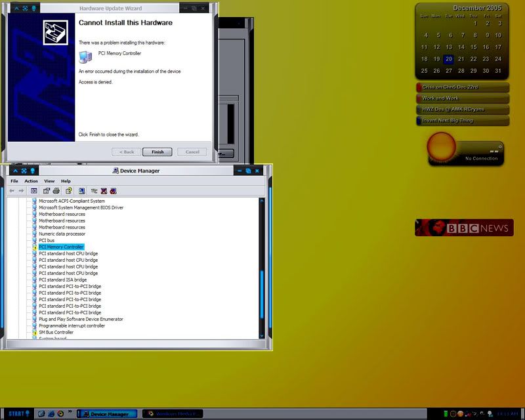Open the View menu
Viewport: 525px width, 420px height.
(x=49, y=181)
